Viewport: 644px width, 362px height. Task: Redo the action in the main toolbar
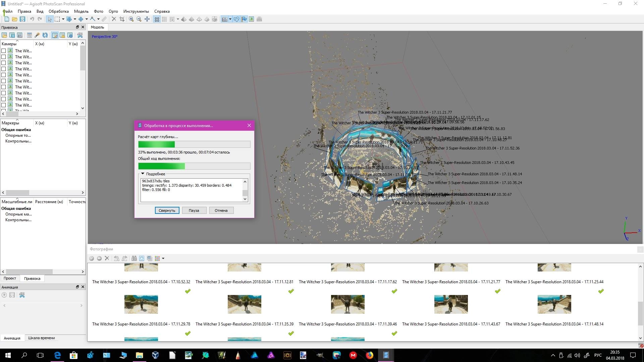coord(40,19)
